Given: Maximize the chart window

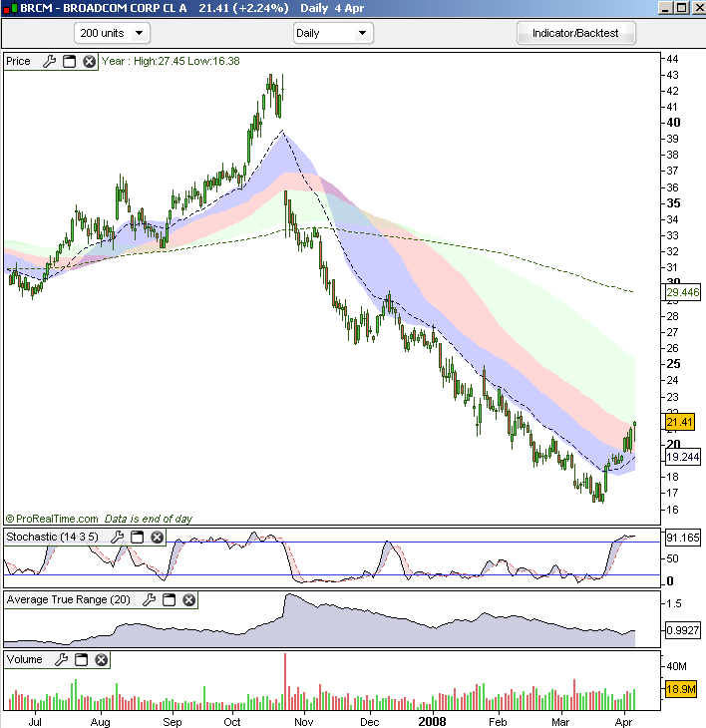Looking at the screenshot, I should (x=682, y=8).
